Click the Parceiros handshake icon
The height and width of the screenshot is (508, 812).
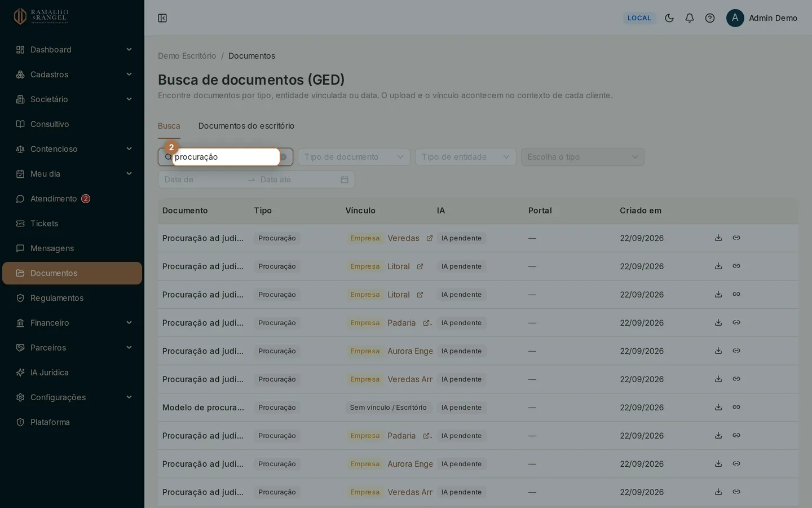pos(20,348)
